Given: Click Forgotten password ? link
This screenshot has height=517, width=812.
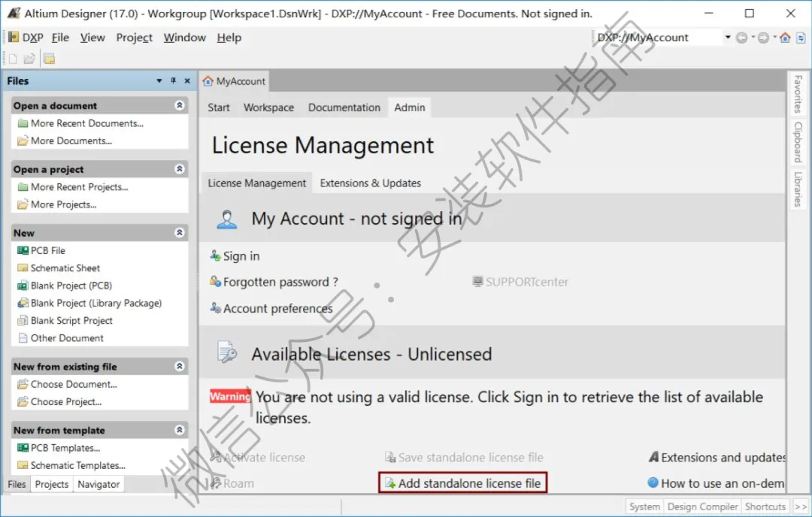Looking at the screenshot, I should click(x=274, y=282).
